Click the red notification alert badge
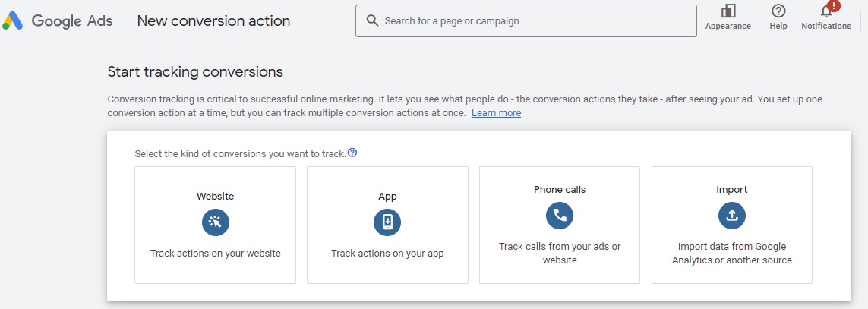Viewport: 868px width, 309px height. point(835,6)
